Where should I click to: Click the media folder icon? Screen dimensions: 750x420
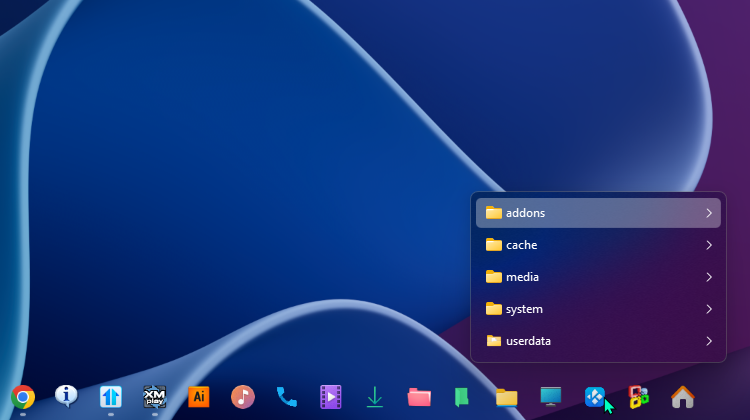[x=494, y=276]
